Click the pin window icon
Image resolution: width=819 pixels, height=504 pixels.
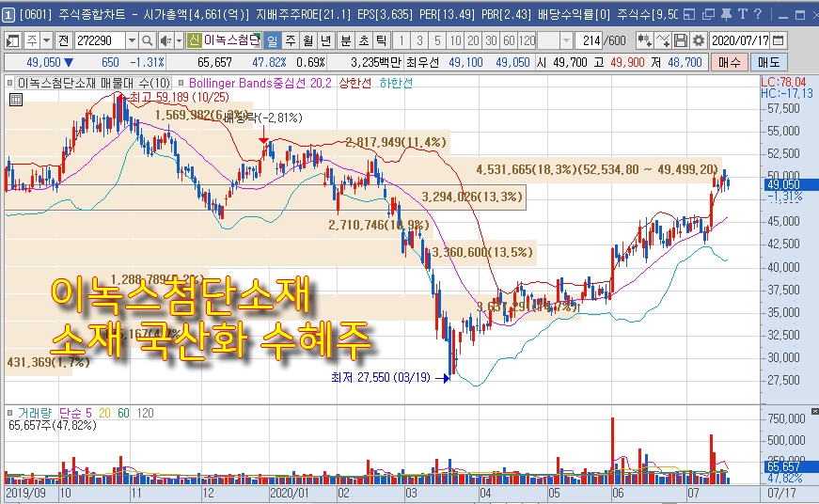(x=726, y=15)
